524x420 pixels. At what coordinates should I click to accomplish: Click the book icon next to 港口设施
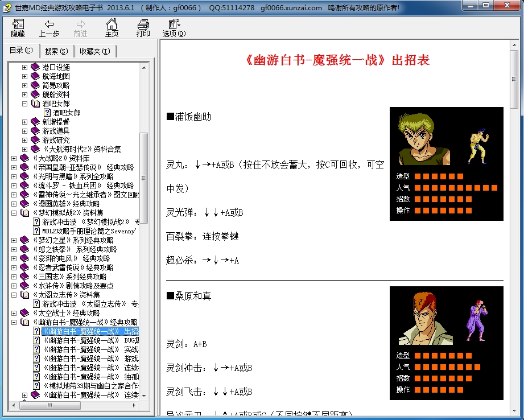[34, 68]
